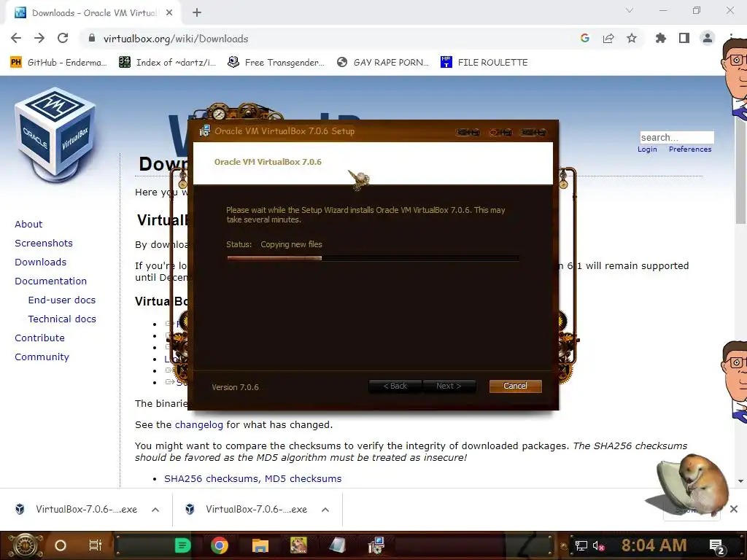Open the FILE ROULETTE bookmark
747x560 pixels.
(x=484, y=63)
